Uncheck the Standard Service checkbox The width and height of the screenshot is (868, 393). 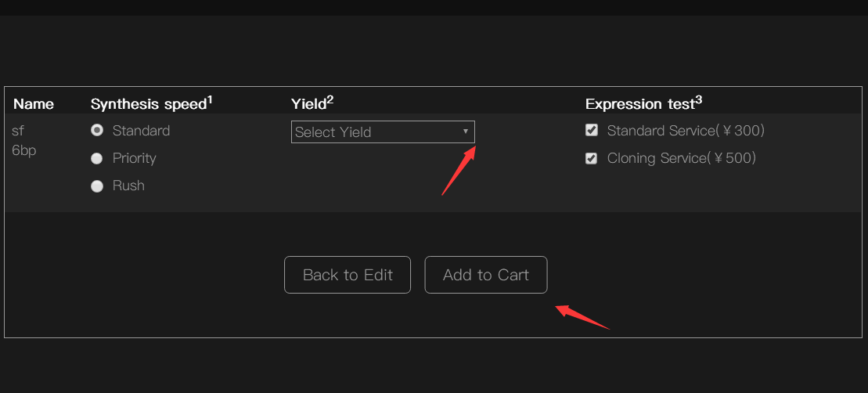pyautogui.click(x=592, y=131)
